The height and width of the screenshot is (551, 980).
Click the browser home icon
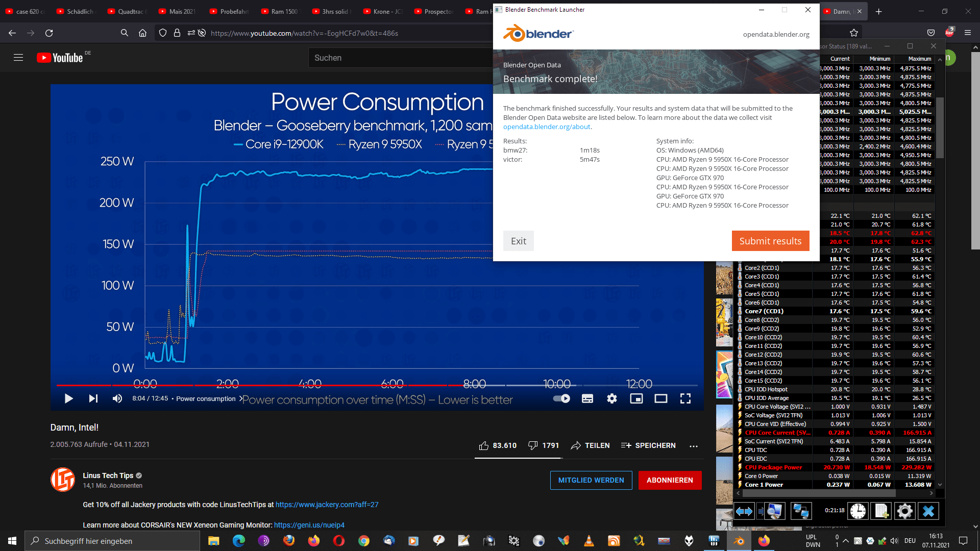(142, 33)
